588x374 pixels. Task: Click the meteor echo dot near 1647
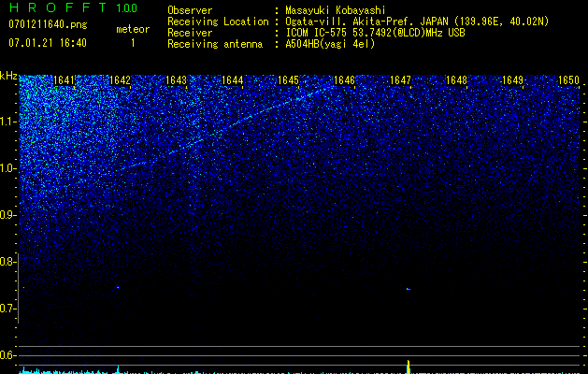coord(409,289)
